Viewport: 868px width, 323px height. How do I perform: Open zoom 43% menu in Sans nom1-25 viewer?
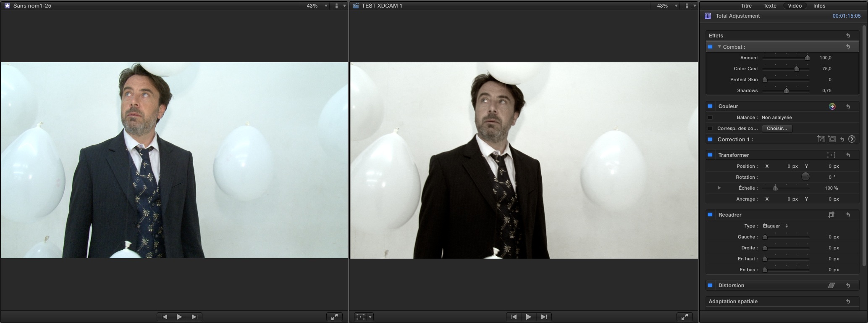pyautogui.click(x=317, y=6)
